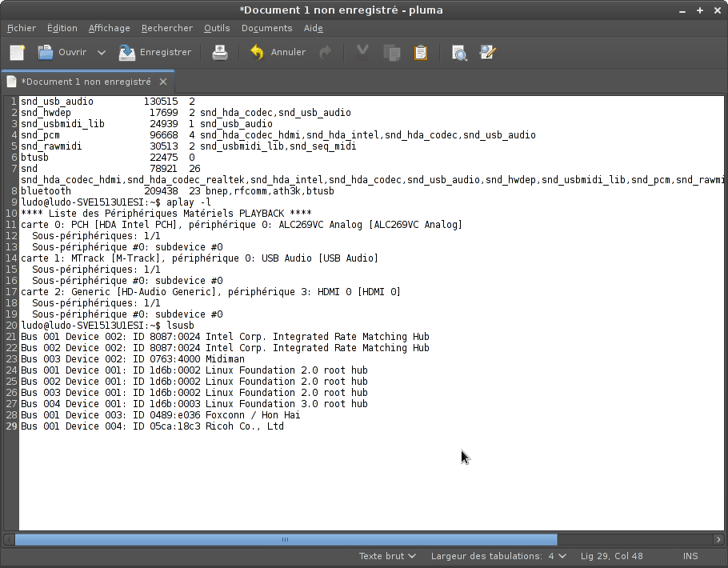The height and width of the screenshot is (568, 728).
Task: Open the Largeur des tabulations dropdown
Action: click(x=498, y=556)
